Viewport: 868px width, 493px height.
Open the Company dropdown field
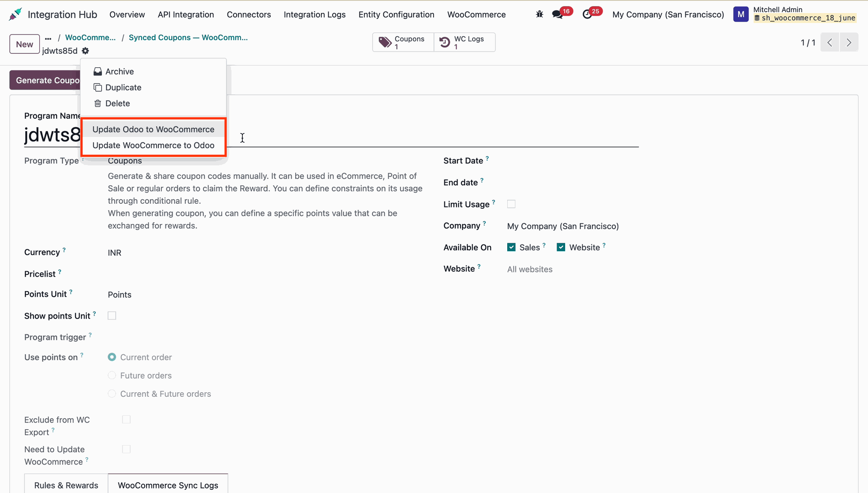point(573,226)
